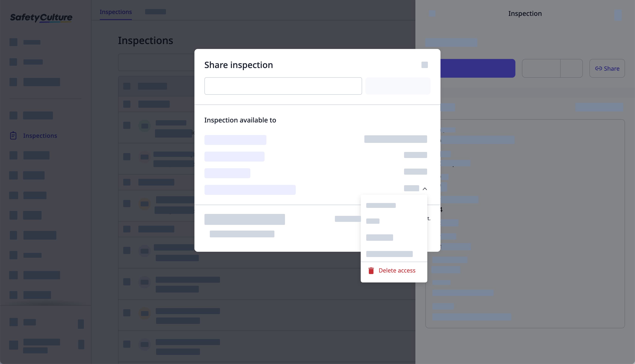This screenshot has width=635, height=364.
Task: Tick the checkbox on the second inspection row
Action: pyautogui.click(x=127, y=104)
